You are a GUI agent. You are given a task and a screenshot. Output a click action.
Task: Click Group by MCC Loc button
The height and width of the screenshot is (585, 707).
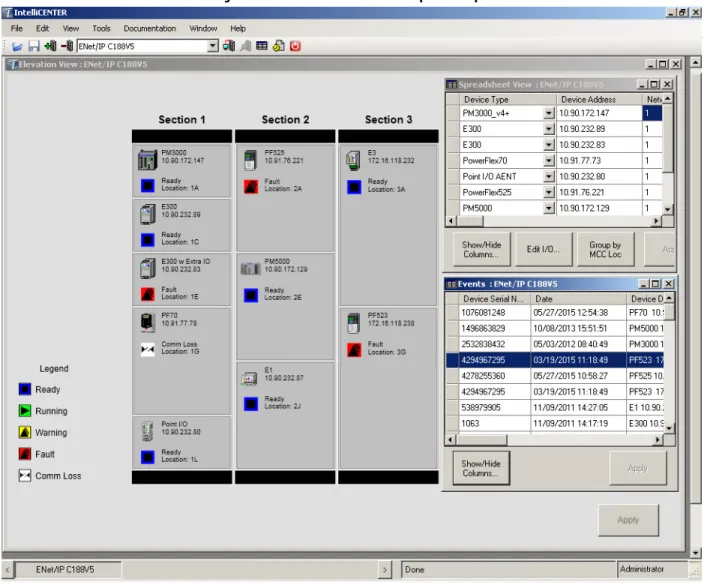605,249
